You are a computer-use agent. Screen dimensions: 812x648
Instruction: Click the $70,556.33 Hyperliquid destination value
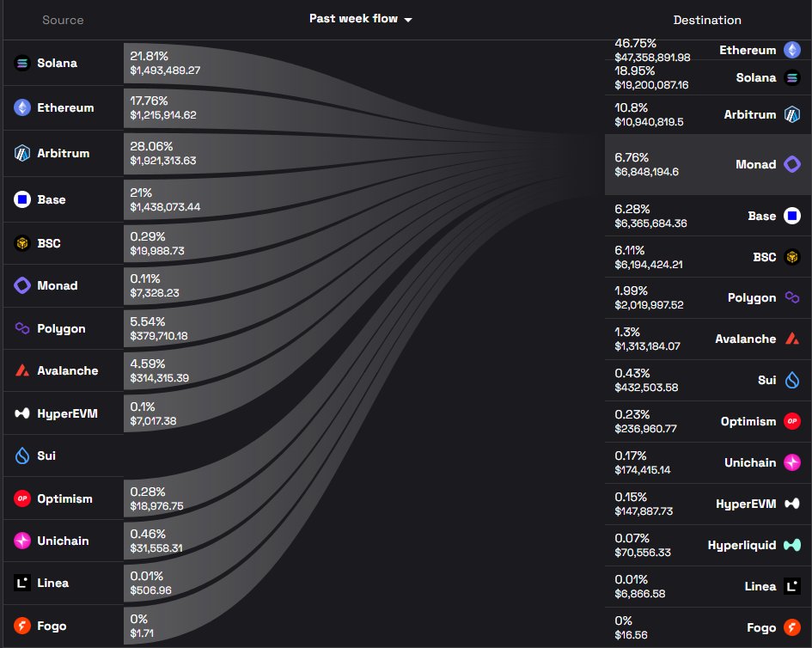click(643, 553)
